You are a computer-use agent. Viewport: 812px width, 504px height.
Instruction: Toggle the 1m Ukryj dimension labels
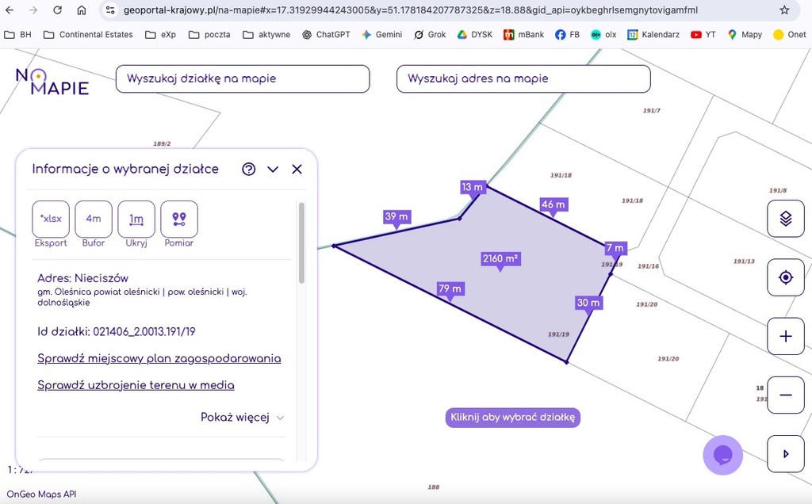point(136,219)
